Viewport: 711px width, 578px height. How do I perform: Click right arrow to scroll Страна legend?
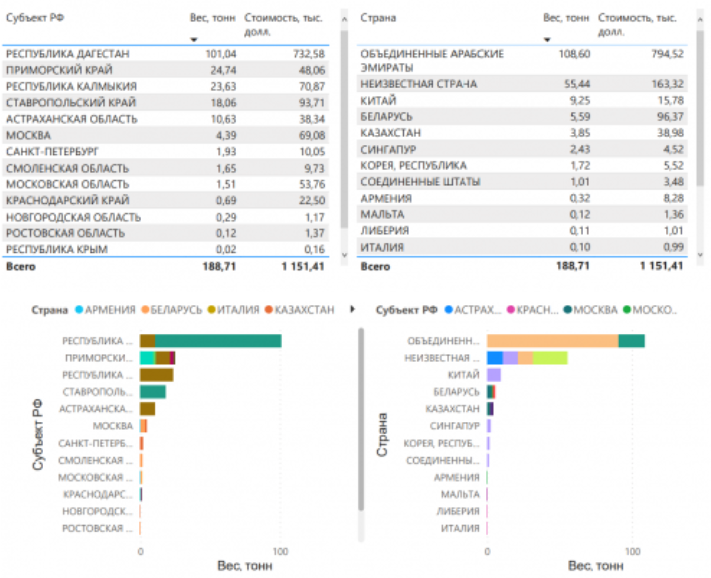point(351,310)
